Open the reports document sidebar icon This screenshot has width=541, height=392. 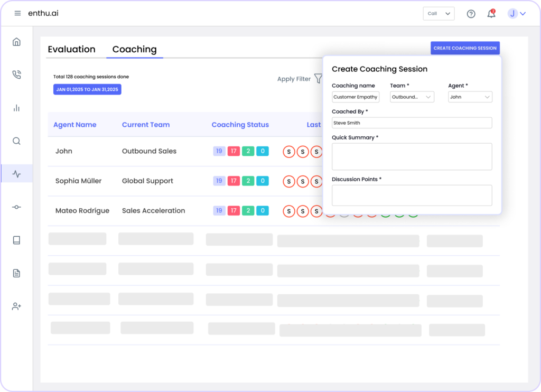point(16,273)
